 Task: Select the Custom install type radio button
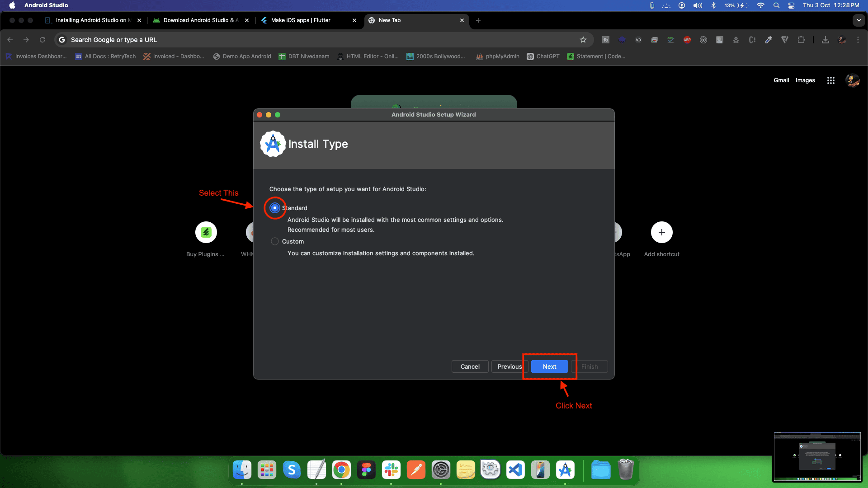click(x=274, y=241)
